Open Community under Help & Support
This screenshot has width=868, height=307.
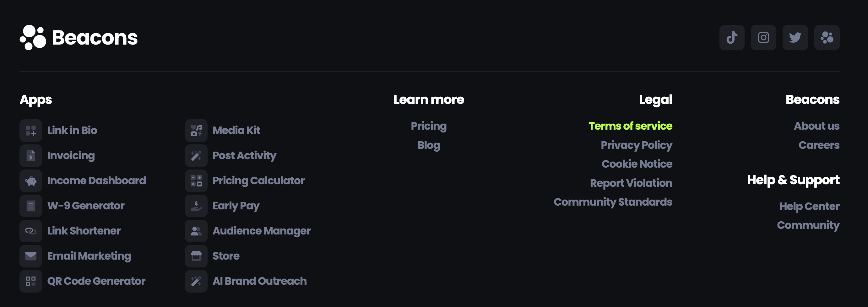[808, 225]
